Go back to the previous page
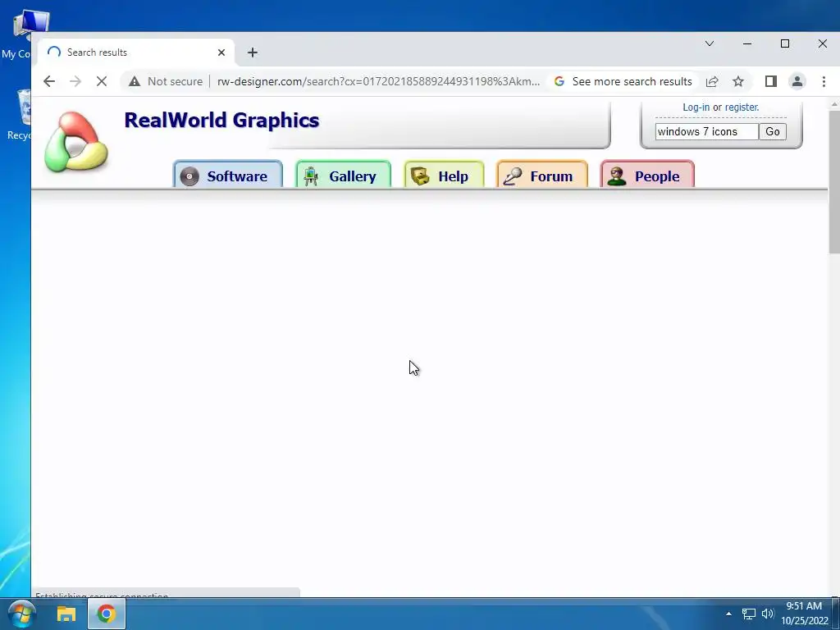840x630 pixels. pyautogui.click(x=49, y=81)
